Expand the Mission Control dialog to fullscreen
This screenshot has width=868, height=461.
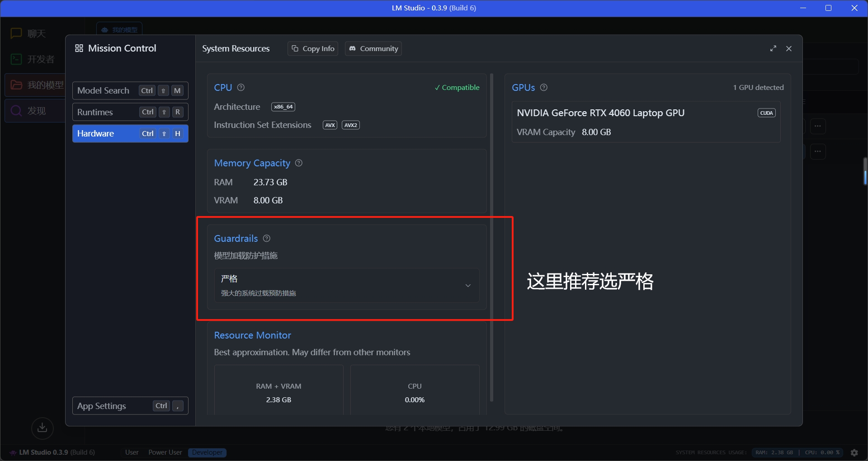773,48
